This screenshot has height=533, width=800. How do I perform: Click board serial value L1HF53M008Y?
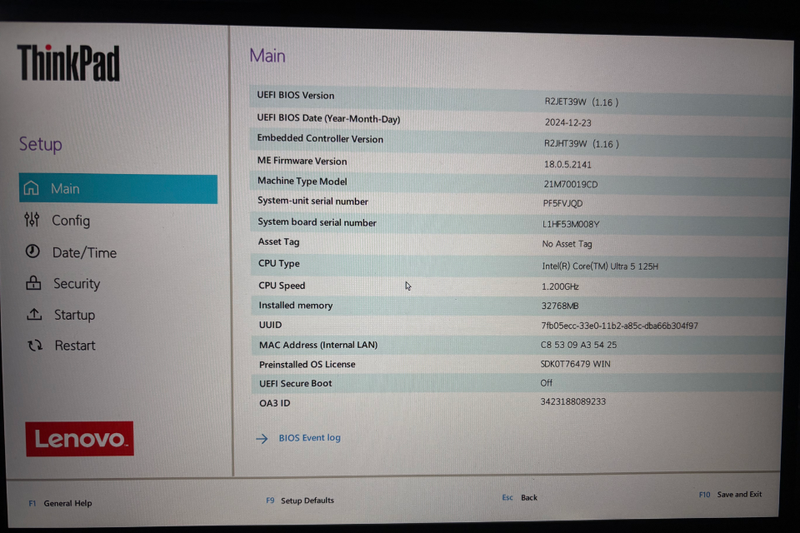570,224
